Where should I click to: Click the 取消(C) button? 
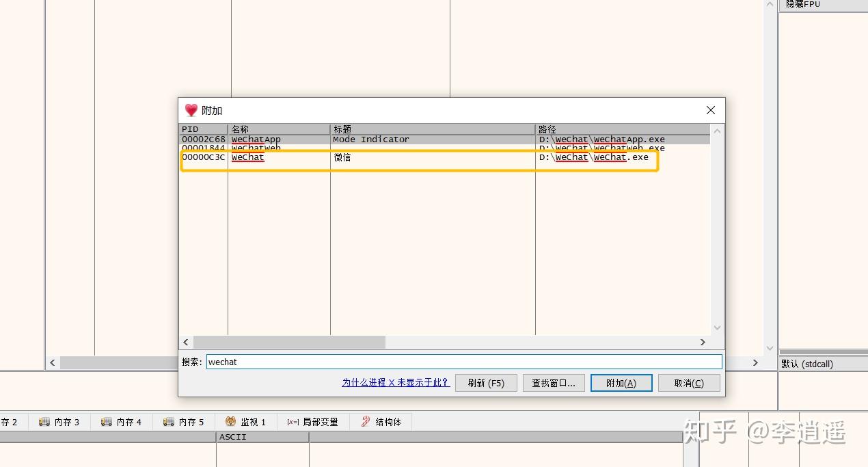(689, 383)
